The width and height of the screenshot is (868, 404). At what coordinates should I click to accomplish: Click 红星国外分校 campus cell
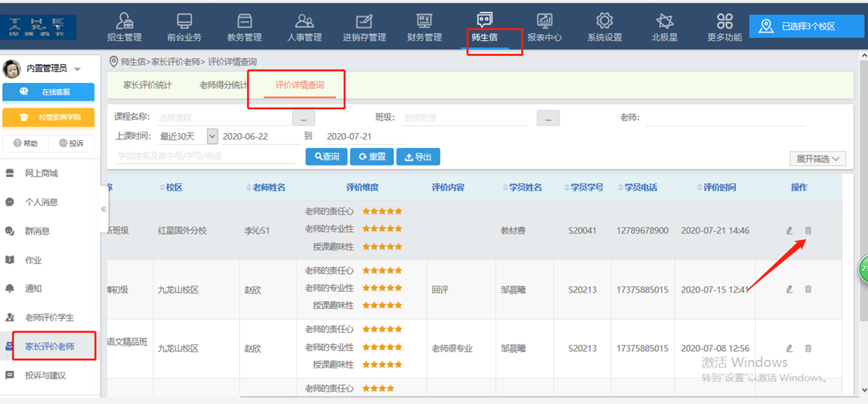pyautogui.click(x=182, y=230)
